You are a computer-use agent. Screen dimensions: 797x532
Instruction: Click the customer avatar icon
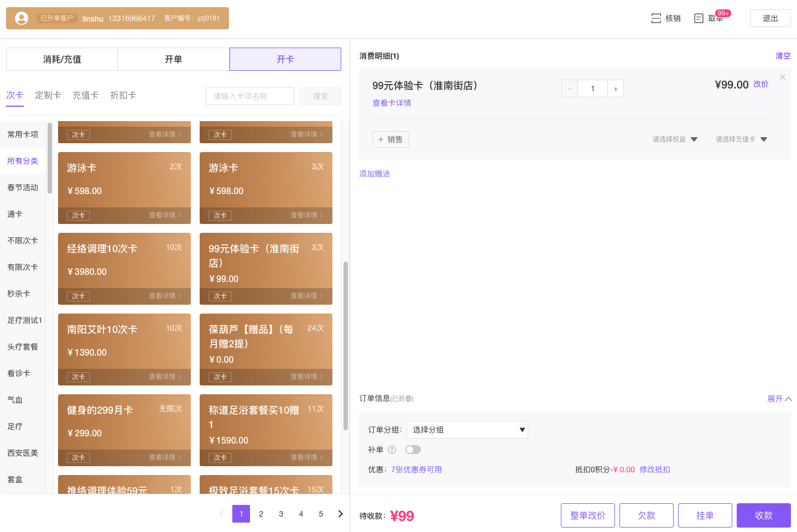(x=22, y=18)
